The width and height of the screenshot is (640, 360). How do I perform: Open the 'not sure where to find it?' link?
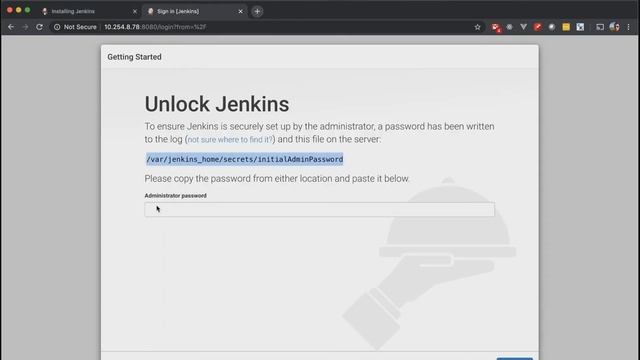(230, 140)
